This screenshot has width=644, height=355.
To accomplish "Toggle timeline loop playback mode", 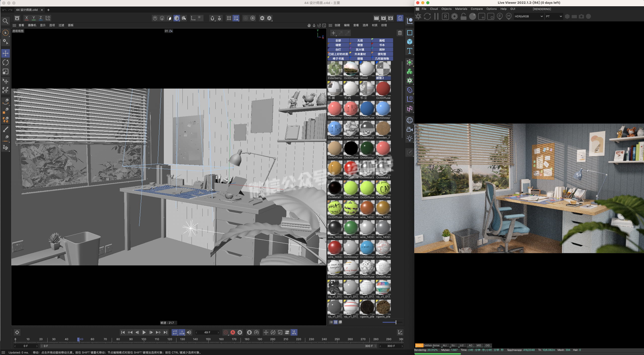I will coord(175,332).
